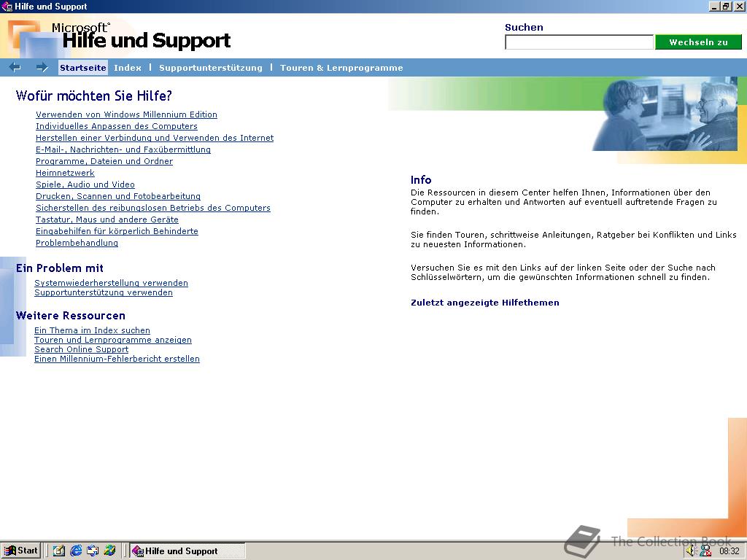Click the header photo of two people

665,114
